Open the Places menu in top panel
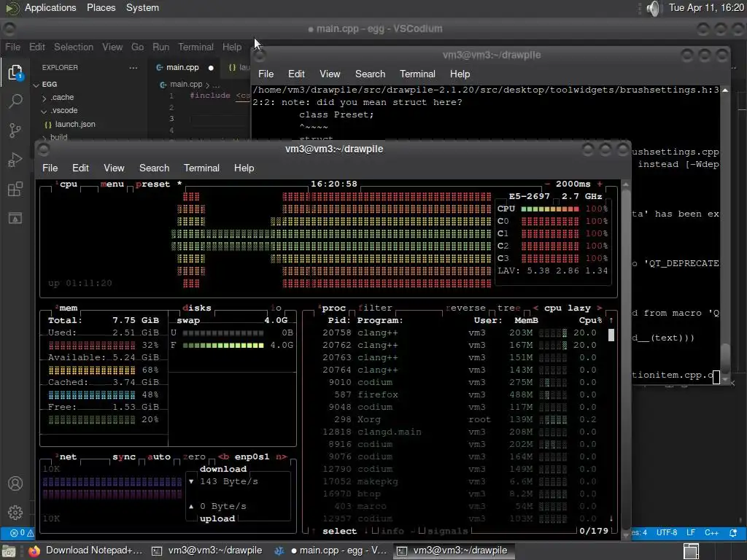 (x=101, y=8)
